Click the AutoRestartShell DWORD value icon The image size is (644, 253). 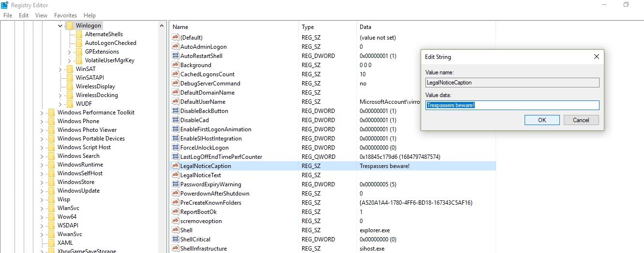click(x=176, y=56)
